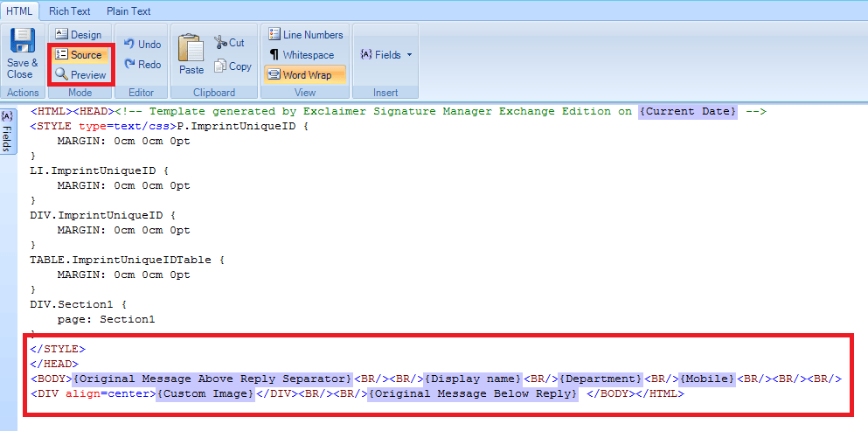
Task: Redo the last edit
Action: (142, 65)
